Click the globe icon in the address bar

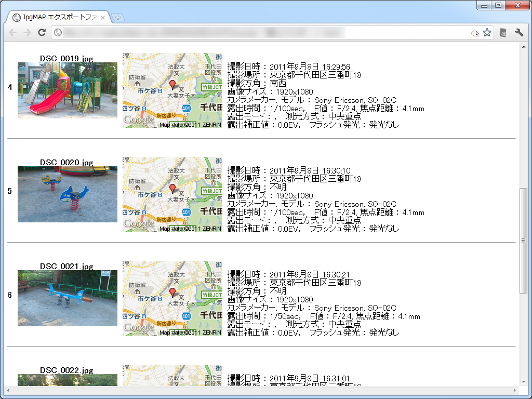[57, 32]
